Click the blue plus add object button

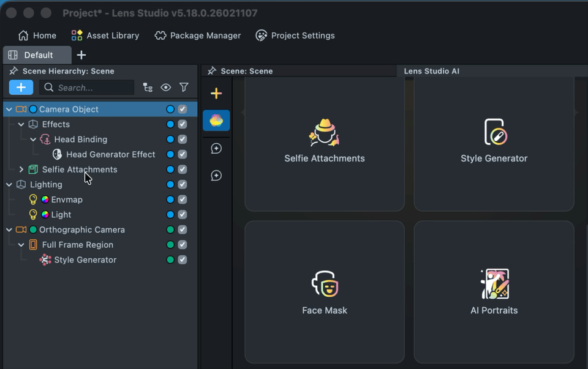(21, 88)
